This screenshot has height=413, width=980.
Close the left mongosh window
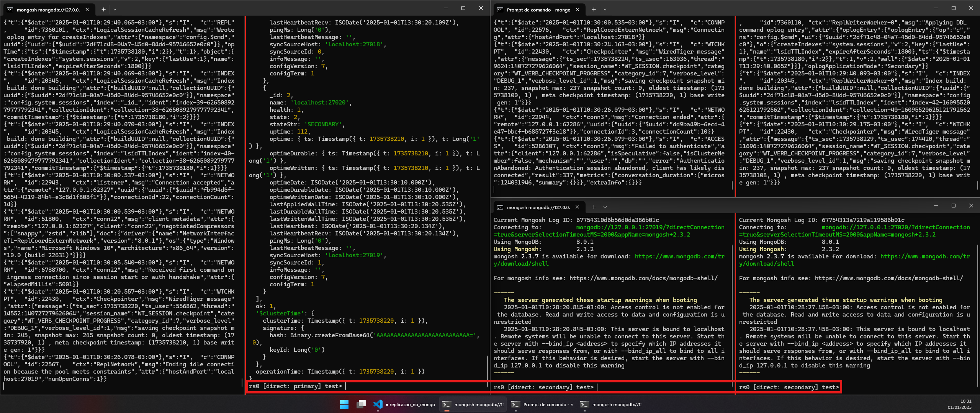click(x=481, y=8)
